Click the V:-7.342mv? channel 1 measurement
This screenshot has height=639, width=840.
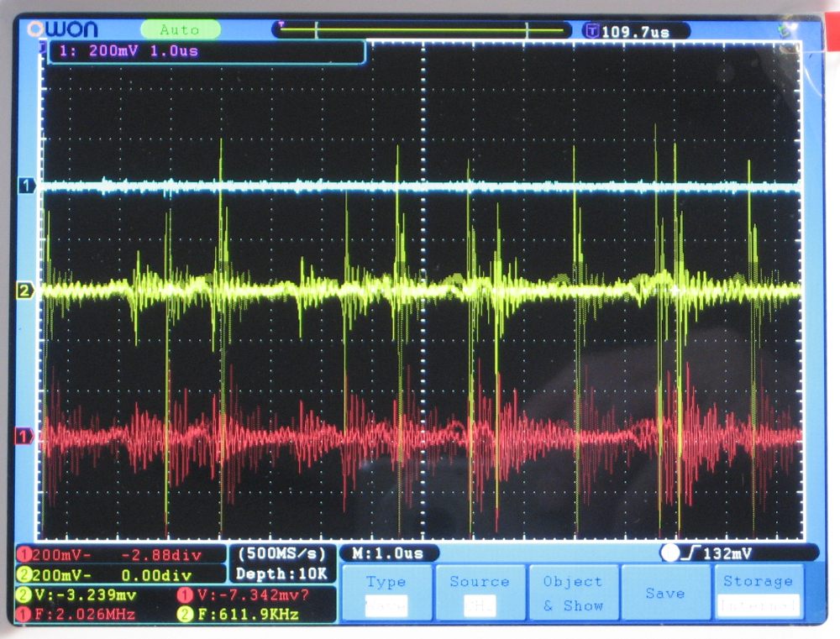[x=253, y=595]
